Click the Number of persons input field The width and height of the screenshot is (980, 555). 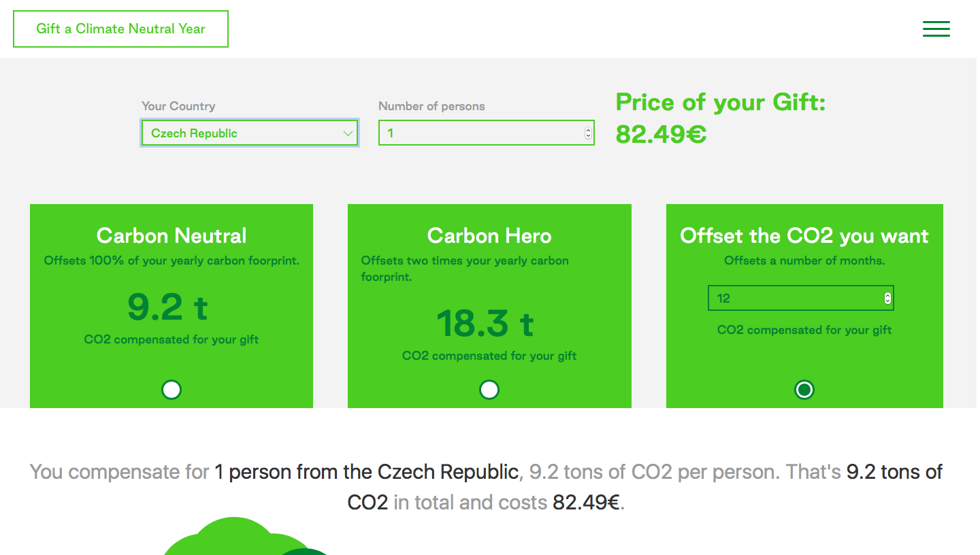[x=480, y=133]
